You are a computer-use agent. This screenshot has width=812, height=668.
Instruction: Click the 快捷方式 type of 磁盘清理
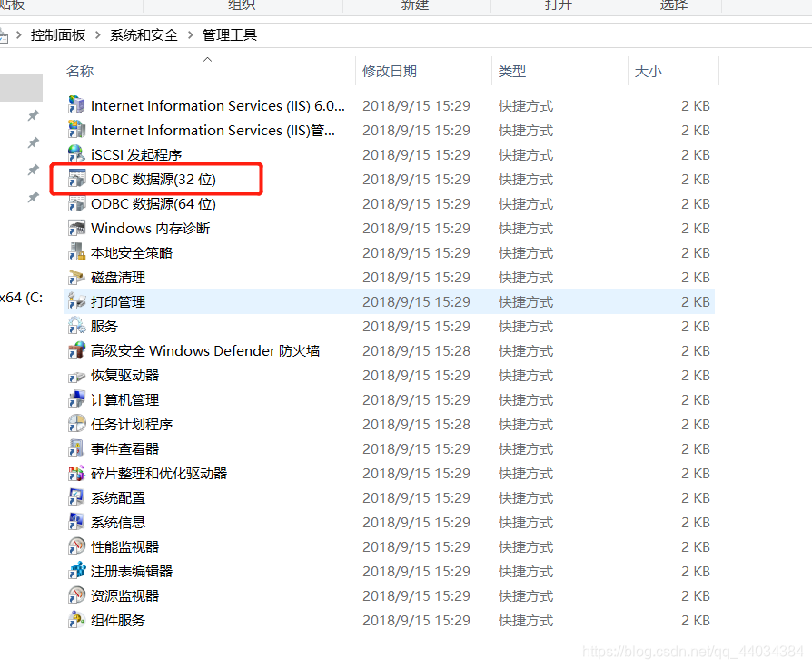(x=526, y=278)
